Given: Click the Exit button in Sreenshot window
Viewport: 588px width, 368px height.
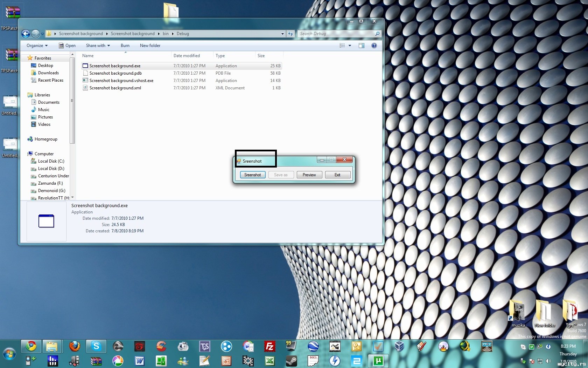Looking at the screenshot, I should click(337, 175).
